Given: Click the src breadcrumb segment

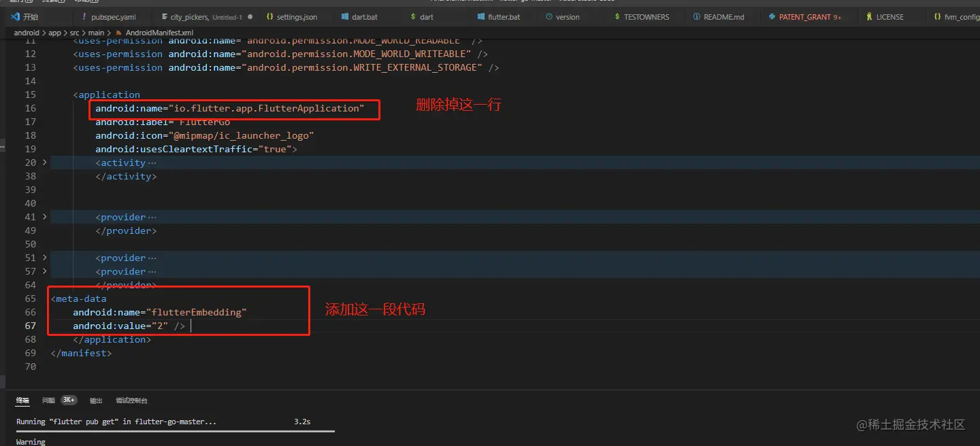Looking at the screenshot, I should (x=75, y=33).
